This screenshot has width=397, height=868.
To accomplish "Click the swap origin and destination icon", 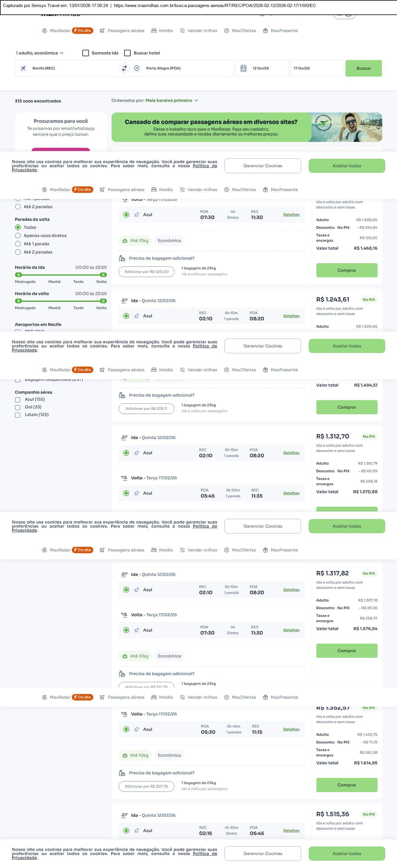I will [x=124, y=68].
